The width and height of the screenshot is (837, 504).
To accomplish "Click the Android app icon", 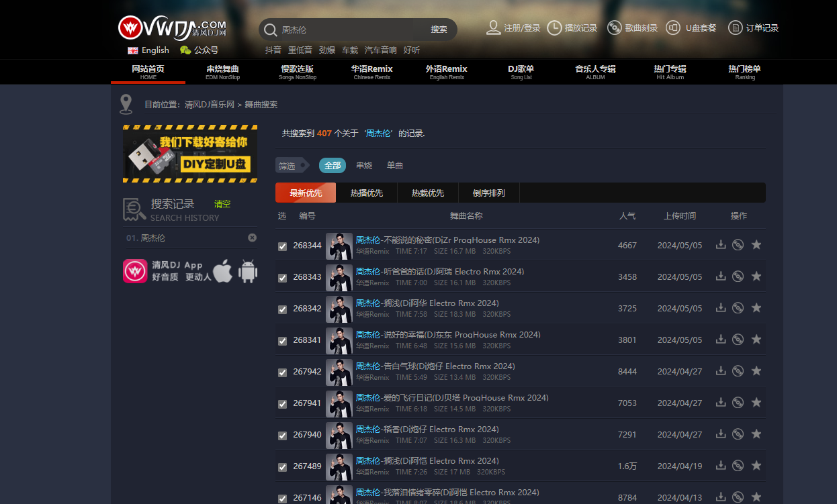I will tap(248, 271).
